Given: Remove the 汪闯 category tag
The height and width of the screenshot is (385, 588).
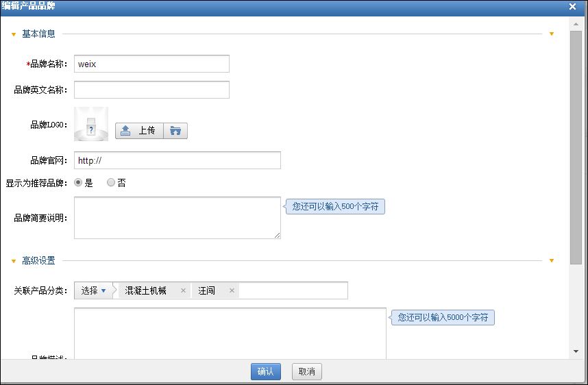Looking at the screenshot, I should click(x=232, y=290).
